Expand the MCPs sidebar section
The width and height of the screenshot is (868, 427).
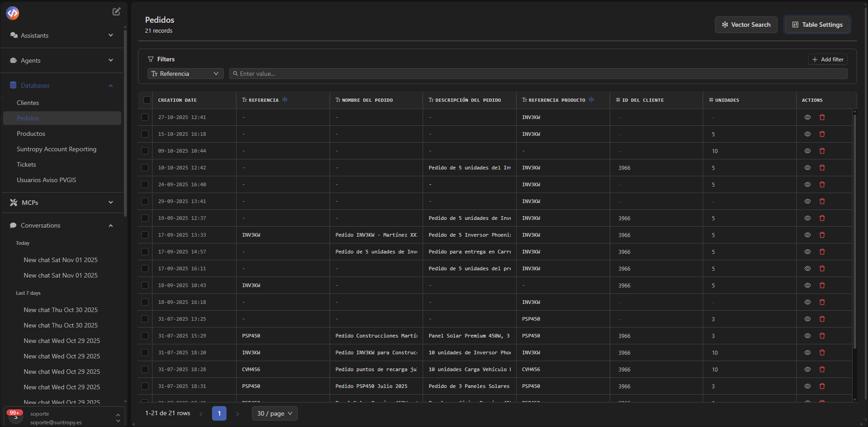pyautogui.click(x=62, y=203)
